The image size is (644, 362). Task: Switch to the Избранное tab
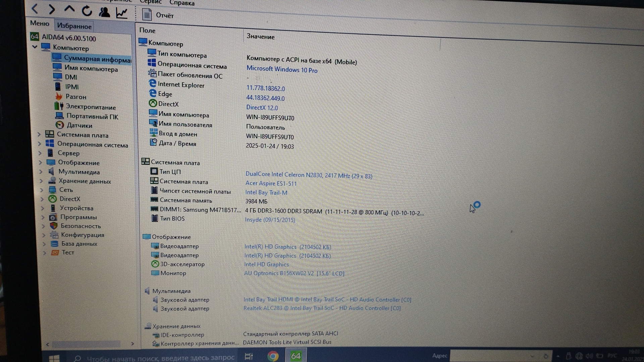tap(74, 26)
